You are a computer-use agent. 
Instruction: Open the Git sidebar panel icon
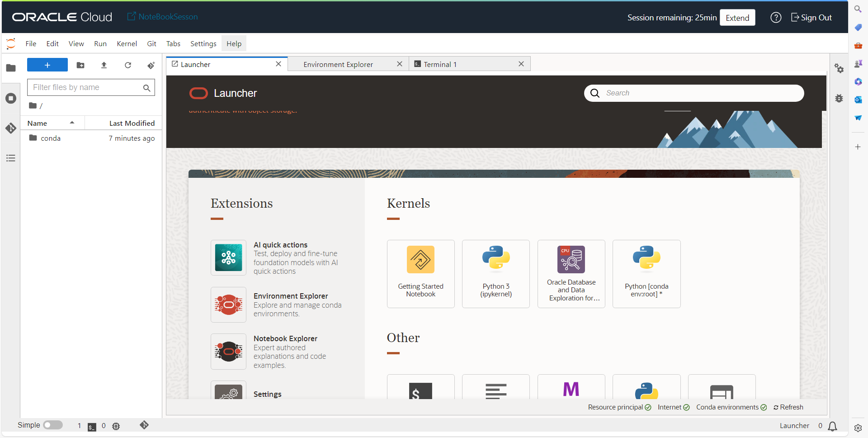(11, 128)
